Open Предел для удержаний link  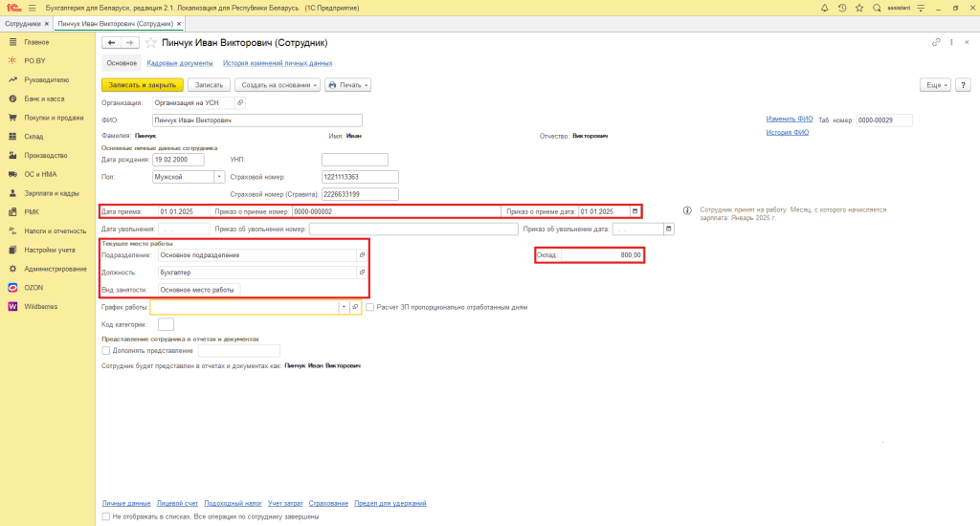click(x=390, y=503)
